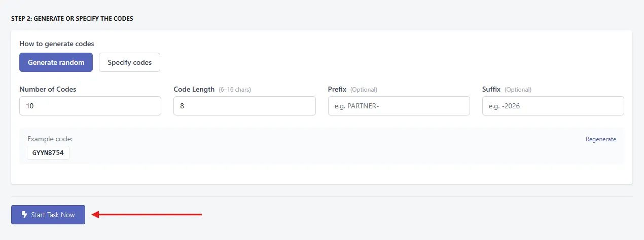Click the Suffix field label
The image size is (644, 240).
(x=491, y=89)
